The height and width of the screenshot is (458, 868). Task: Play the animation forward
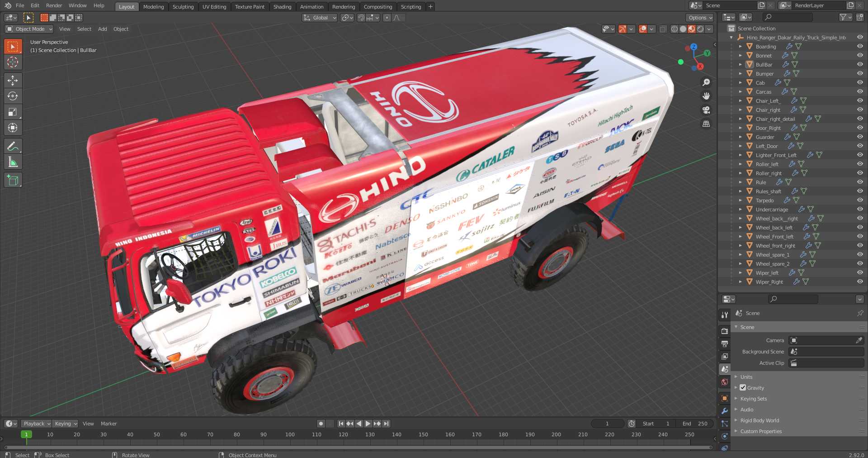[368, 424]
